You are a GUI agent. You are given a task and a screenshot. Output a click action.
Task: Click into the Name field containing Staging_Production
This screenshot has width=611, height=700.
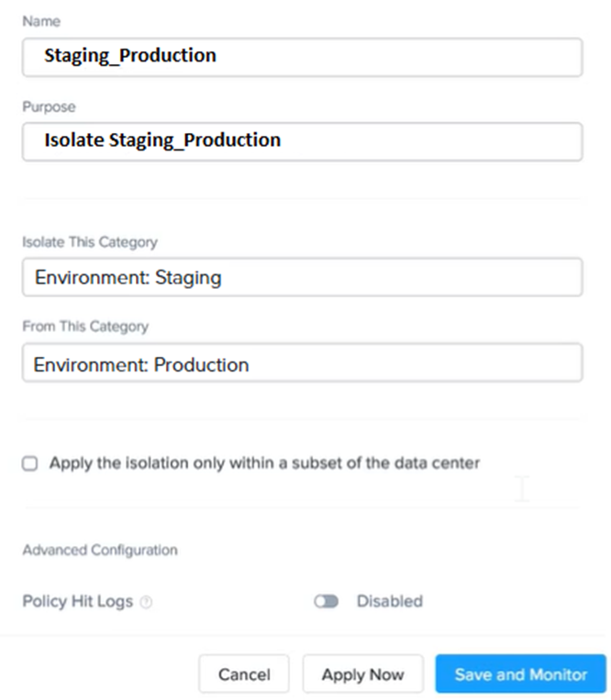302,56
